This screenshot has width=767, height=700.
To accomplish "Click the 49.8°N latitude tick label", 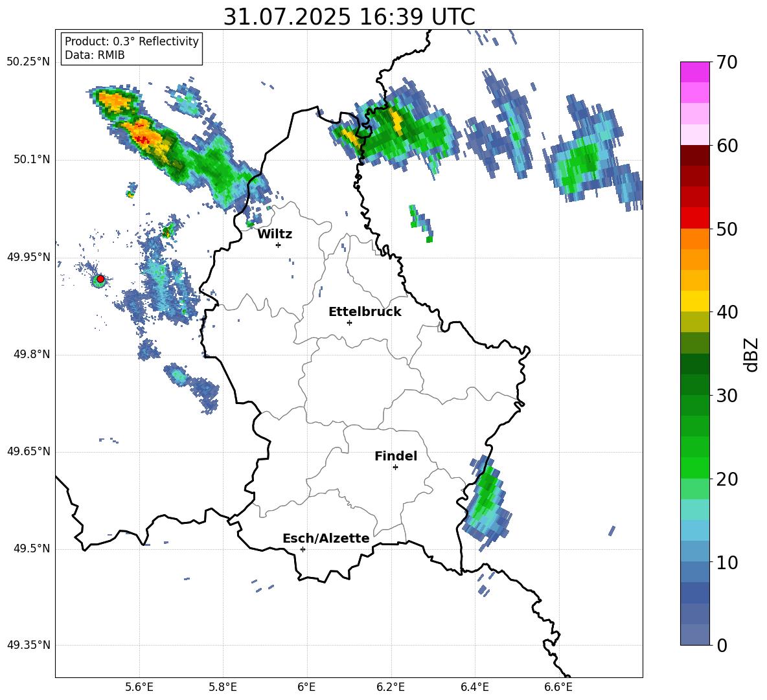I will point(31,354).
